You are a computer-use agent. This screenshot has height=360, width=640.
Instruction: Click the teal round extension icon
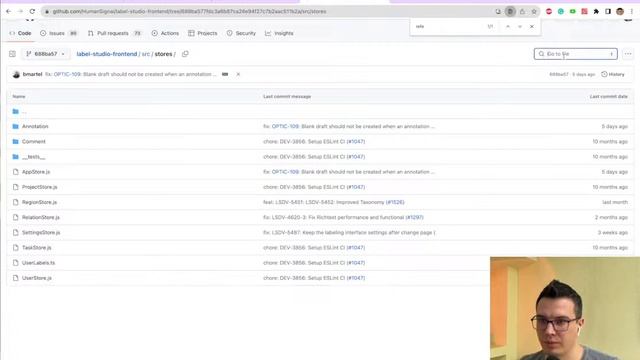[x=561, y=12]
